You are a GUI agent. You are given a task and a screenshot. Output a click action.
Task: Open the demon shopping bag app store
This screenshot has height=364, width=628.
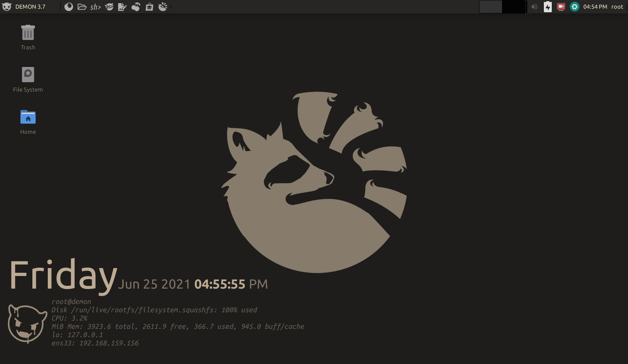[x=149, y=7]
